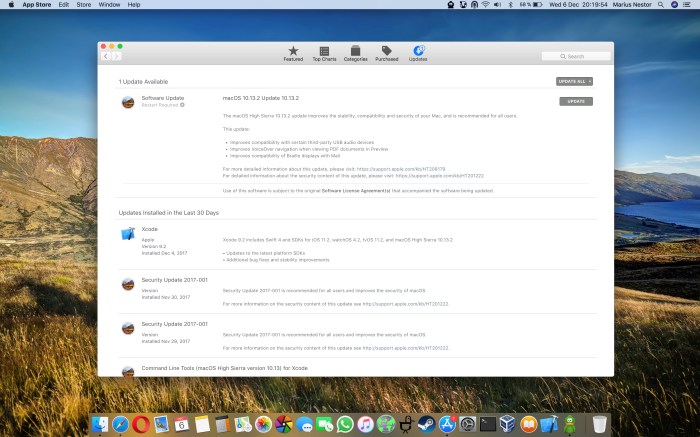Open Notification Center in the menu bar
Viewport: 700px width, 437px height.
tap(688, 4)
